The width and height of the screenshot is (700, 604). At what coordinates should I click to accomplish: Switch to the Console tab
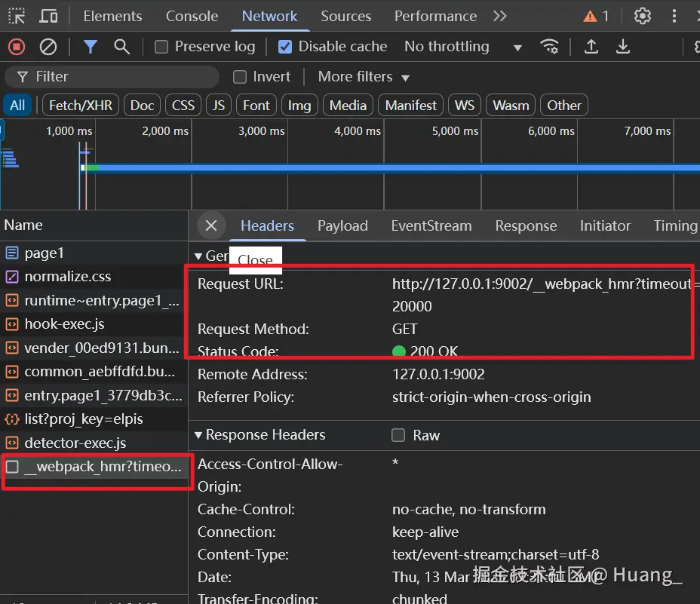(192, 16)
